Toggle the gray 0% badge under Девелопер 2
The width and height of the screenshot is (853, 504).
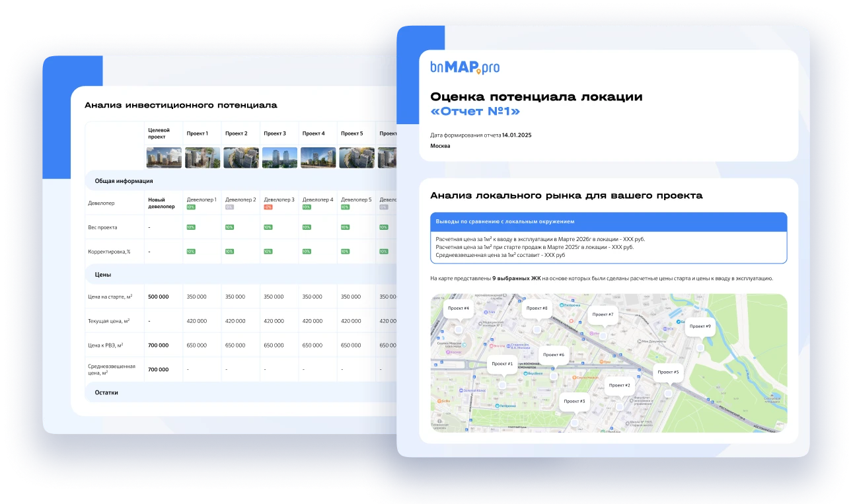[x=229, y=207]
